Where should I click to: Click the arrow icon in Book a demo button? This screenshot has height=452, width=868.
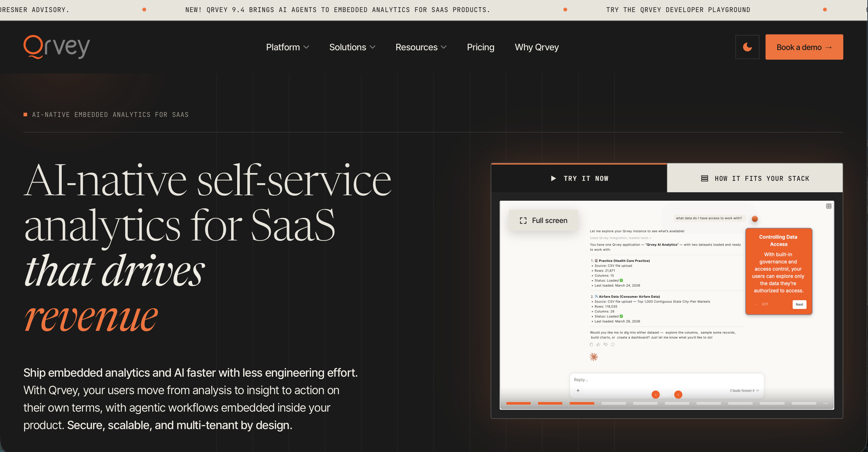[x=828, y=48]
